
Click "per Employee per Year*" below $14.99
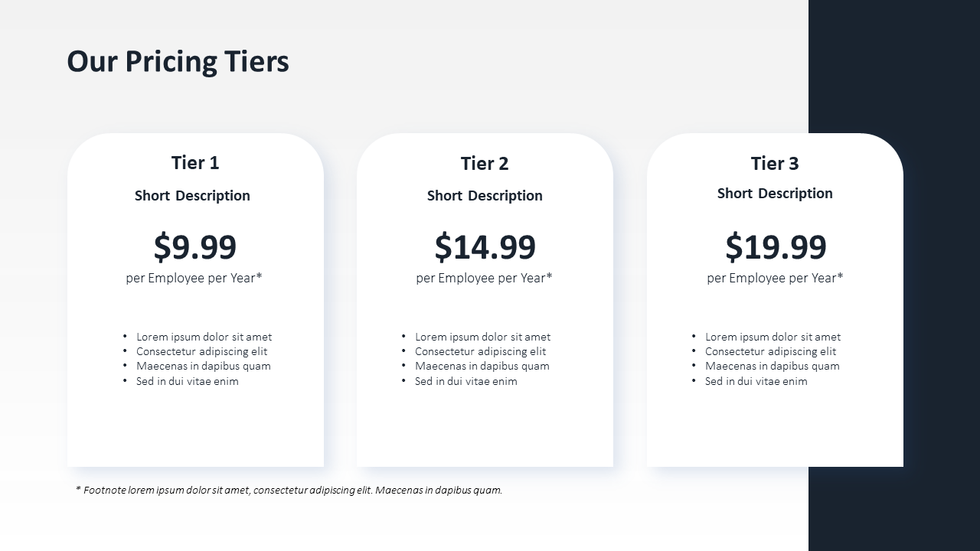pyautogui.click(x=484, y=278)
